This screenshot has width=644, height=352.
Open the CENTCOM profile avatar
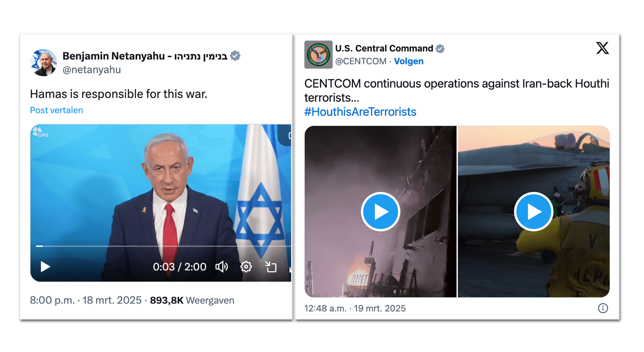point(318,55)
